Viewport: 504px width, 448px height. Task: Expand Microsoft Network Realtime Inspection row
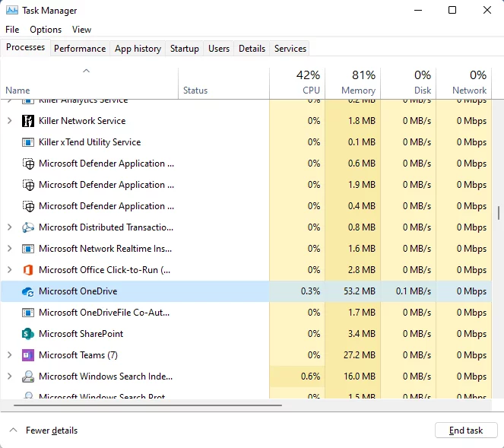[x=10, y=248]
